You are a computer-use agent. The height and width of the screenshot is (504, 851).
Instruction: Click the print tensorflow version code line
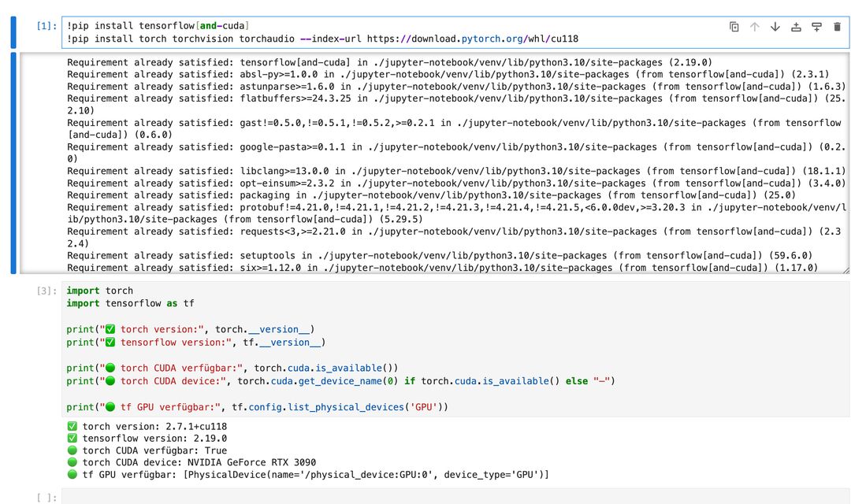(x=196, y=343)
